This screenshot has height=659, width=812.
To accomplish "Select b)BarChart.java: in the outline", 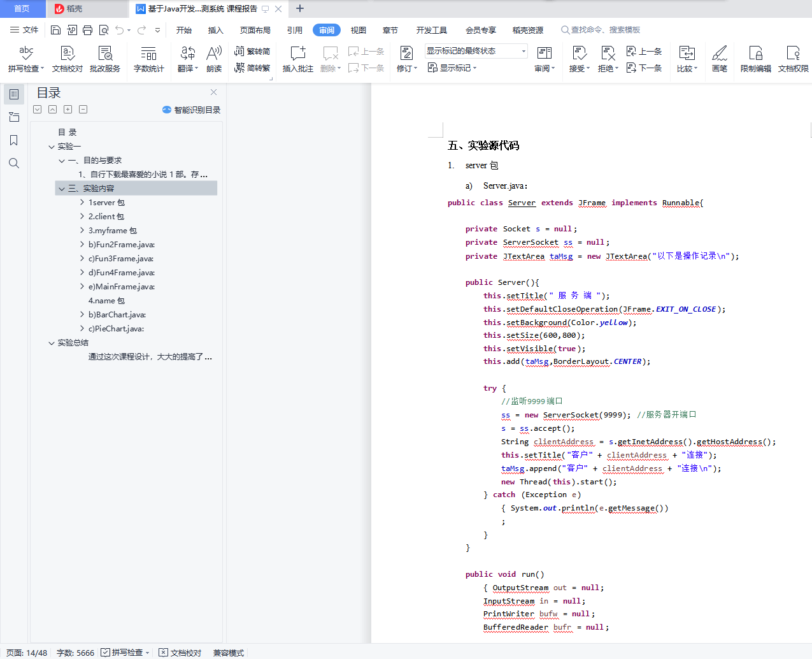I will 117,315.
